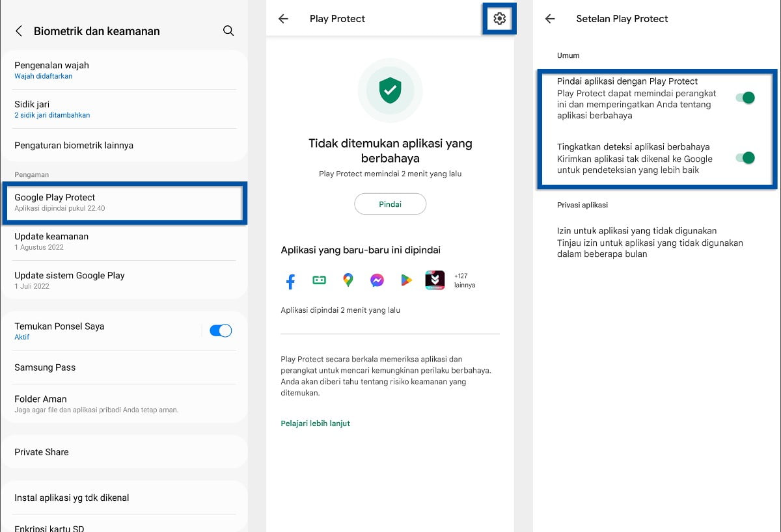Open the search icon on Biometrik dan keamanan

tap(228, 31)
